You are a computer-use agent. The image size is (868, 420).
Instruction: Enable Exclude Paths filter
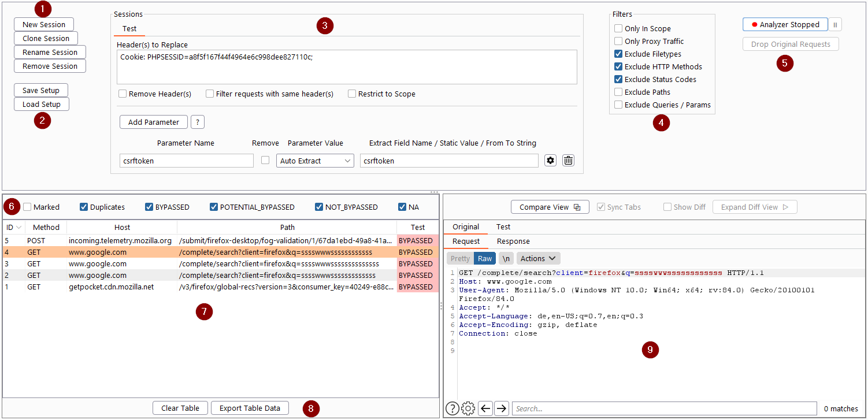(x=618, y=92)
